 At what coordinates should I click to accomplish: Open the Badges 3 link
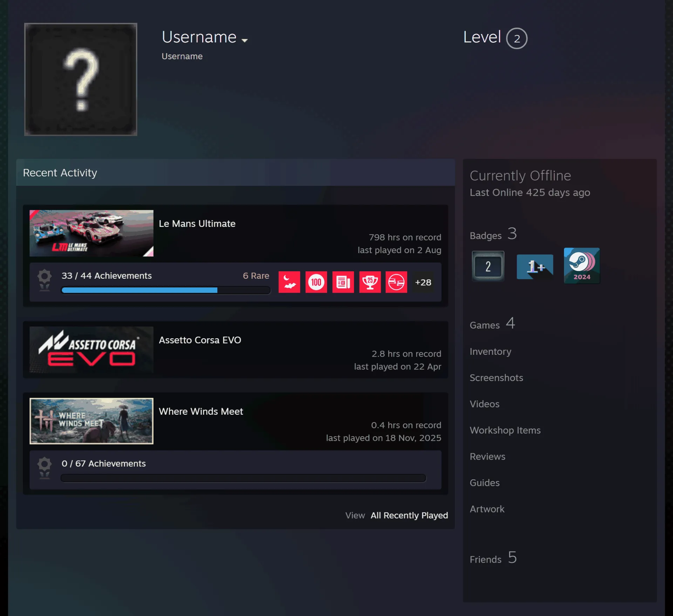pos(493,234)
